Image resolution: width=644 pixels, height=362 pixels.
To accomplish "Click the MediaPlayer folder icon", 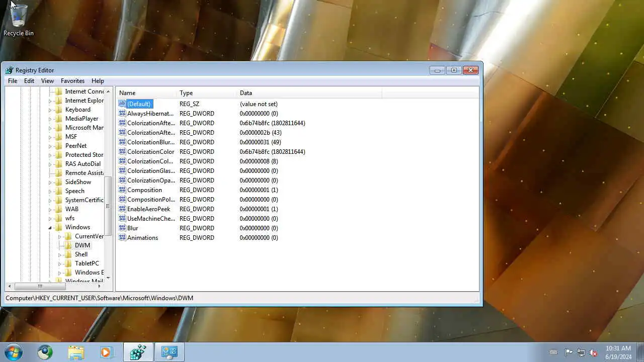I will pos(59,119).
